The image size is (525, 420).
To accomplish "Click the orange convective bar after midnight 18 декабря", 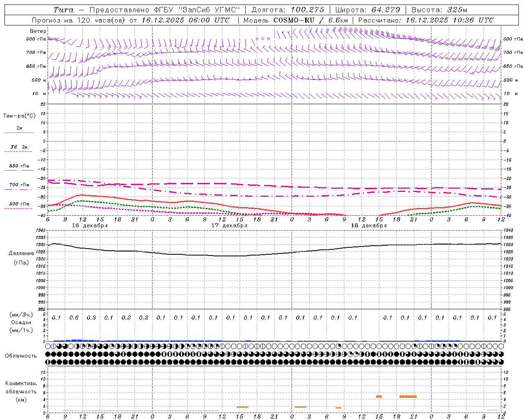I will pos(301,407).
